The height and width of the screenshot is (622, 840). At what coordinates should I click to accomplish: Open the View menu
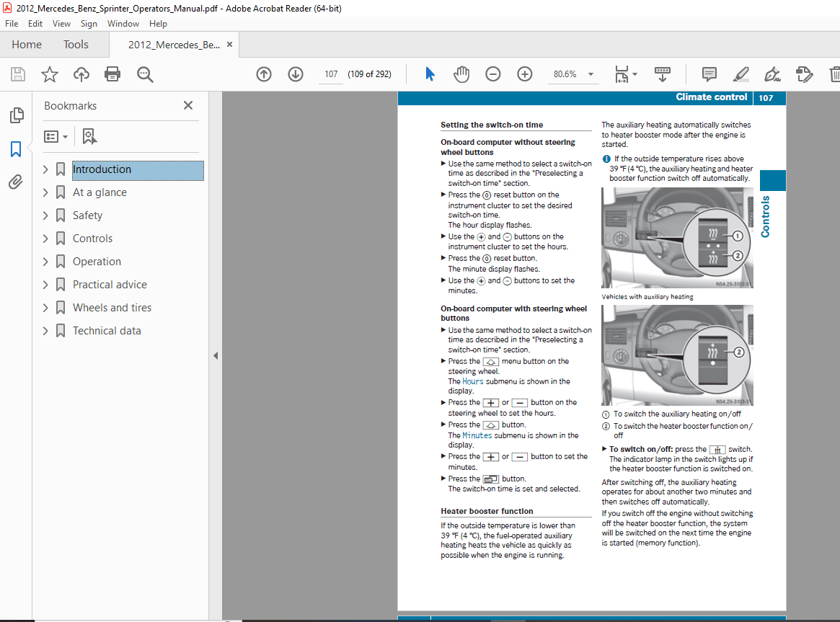click(x=61, y=23)
